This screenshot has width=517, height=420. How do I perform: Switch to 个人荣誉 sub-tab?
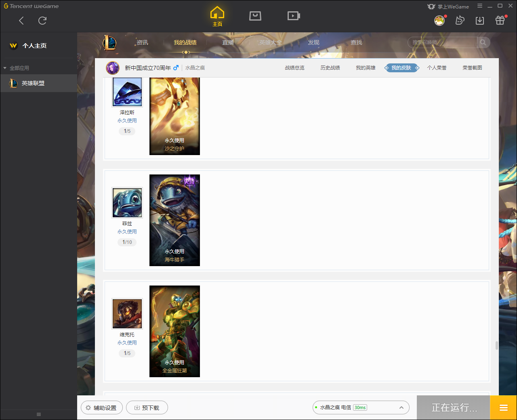(x=437, y=68)
